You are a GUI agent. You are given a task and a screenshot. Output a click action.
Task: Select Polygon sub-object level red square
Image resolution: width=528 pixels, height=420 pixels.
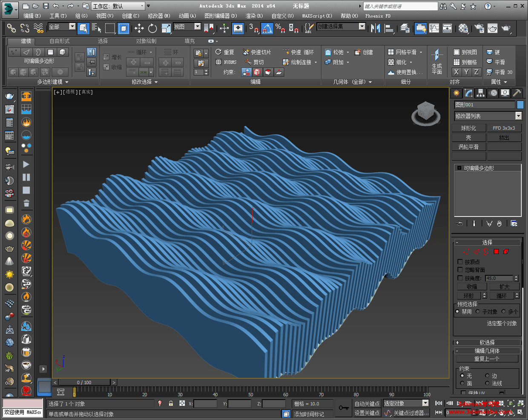(496, 251)
